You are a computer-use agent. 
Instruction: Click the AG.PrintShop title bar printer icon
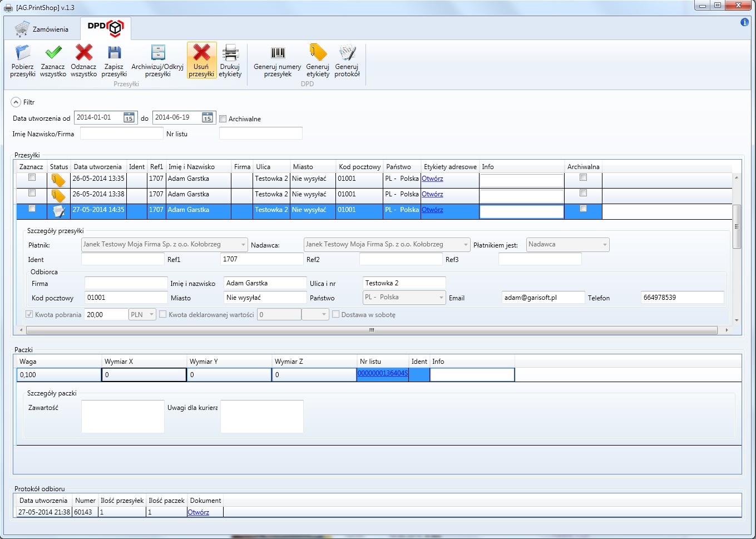point(8,7)
